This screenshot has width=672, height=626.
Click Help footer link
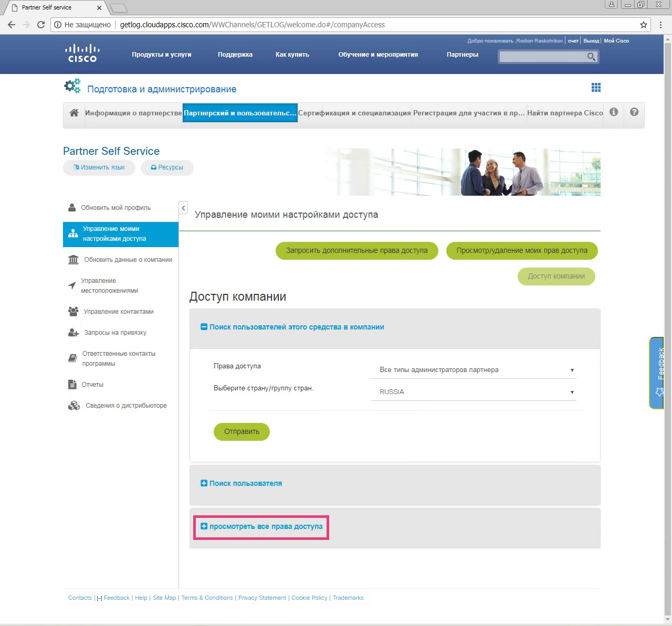coord(141,598)
